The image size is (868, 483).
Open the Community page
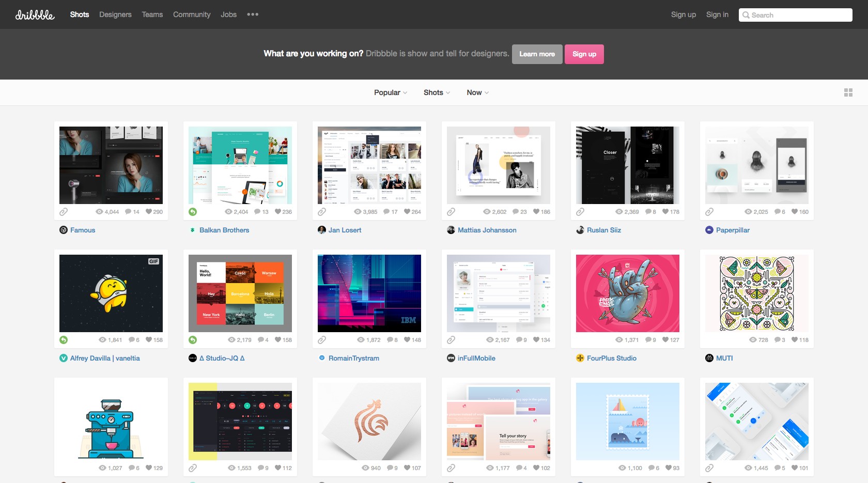coord(192,14)
